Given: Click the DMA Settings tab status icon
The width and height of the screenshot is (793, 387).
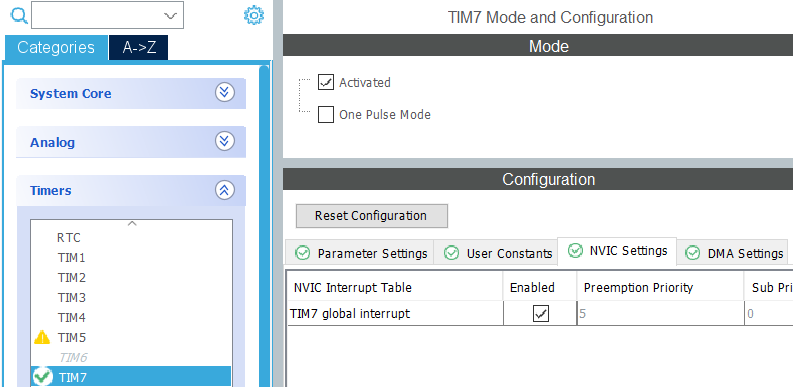Looking at the screenshot, I should click(692, 253).
